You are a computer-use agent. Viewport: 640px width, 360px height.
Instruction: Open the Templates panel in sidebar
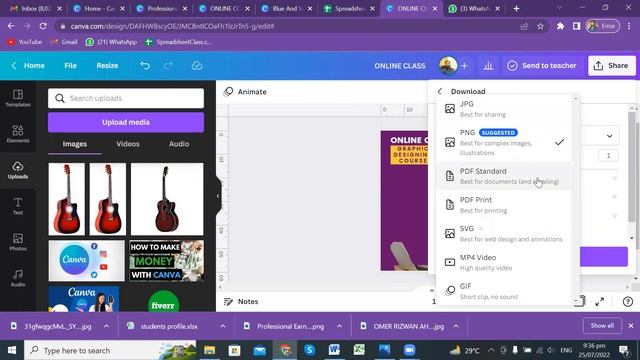18,98
